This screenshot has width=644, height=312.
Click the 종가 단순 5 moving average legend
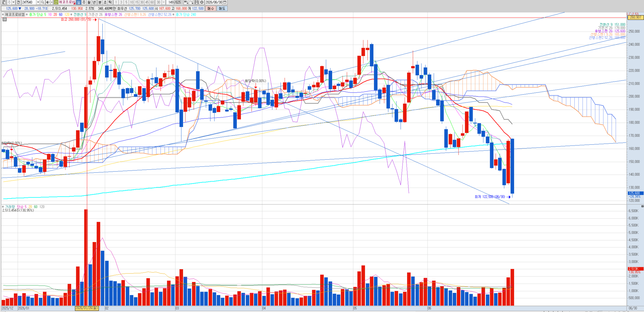[37, 15]
